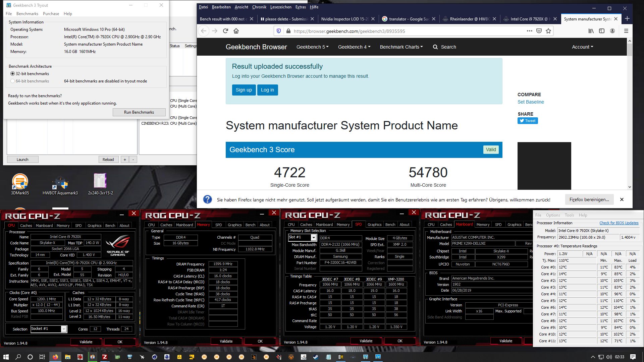Open taskbar search magnifier
Image resolution: width=644 pixels, height=362 pixels.
pos(18,357)
